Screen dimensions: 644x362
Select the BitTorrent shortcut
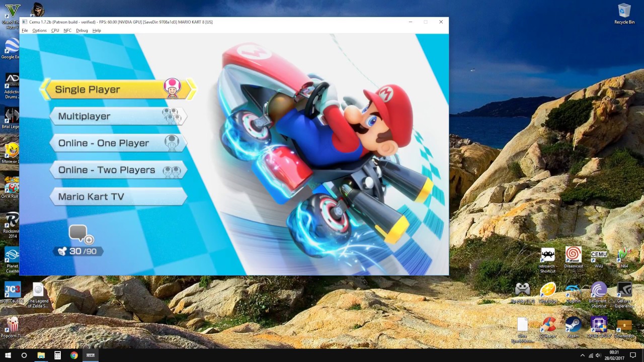pyautogui.click(x=599, y=295)
